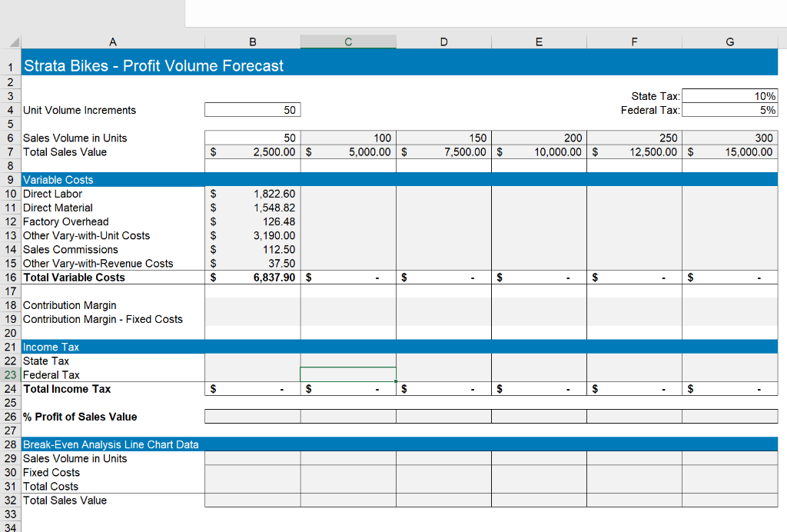Click the Direct Labor amount cell
The image size is (787, 532).
click(252, 194)
